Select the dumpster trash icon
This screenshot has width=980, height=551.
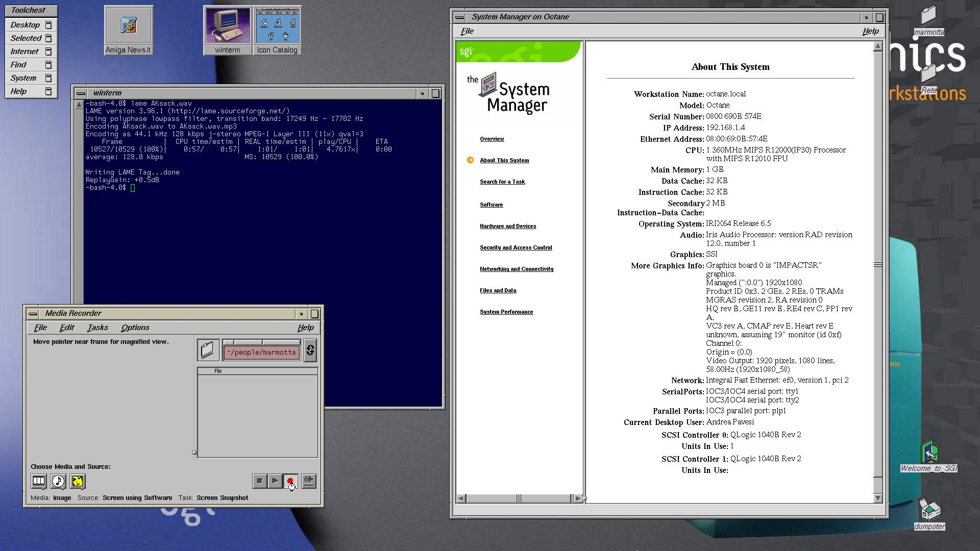(929, 514)
